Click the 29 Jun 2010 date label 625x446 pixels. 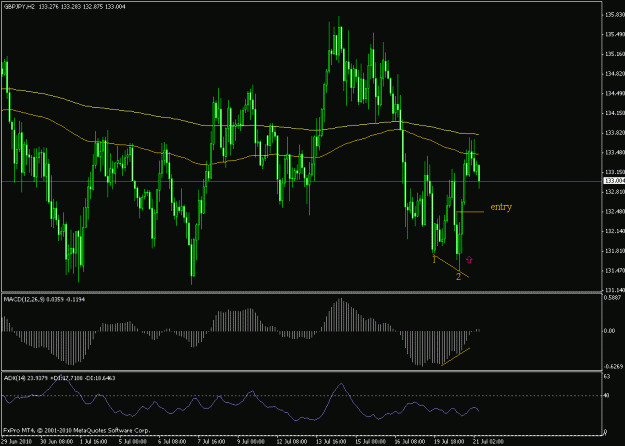pos(16,442)
